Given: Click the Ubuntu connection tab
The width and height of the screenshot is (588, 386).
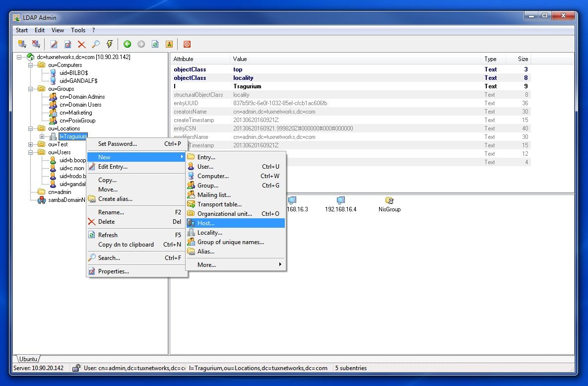Looking at the screenshot, I should (28, 359).
